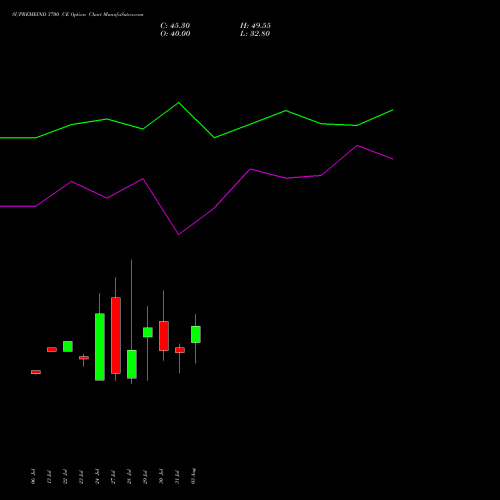This screenshot has height=500, width=500.
Task: Click the 06 Jul date label
Action: point(33,477)
